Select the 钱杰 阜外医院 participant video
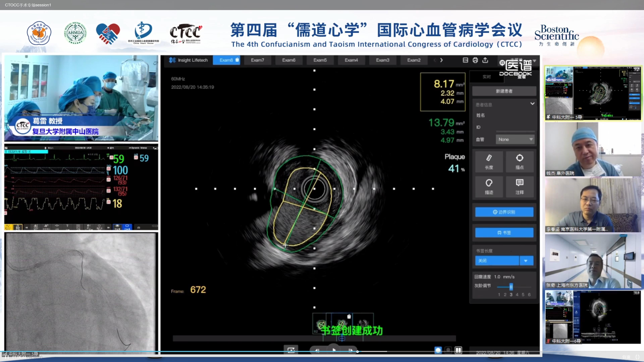The image size is (644, 362). tap(593, 149)
